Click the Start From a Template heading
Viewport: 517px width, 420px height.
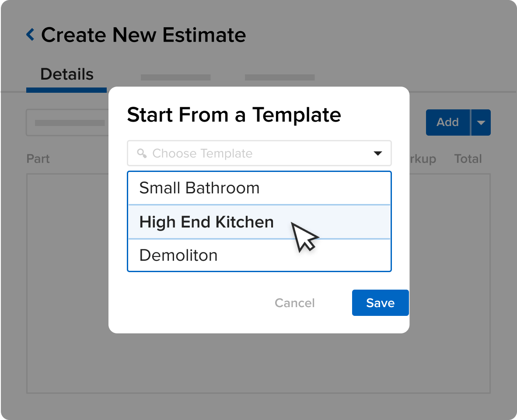point(234,115)
